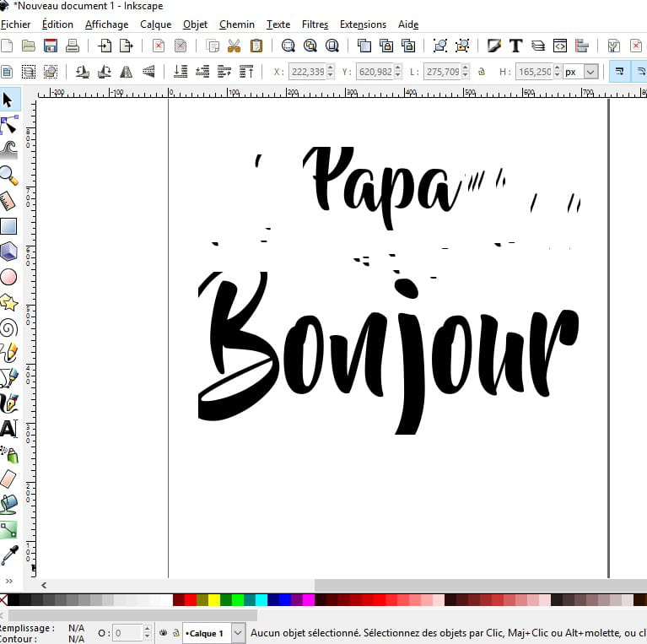Select the Zoom magnifier tool
Screen dimensions: 647x644
tap(8, 176)
